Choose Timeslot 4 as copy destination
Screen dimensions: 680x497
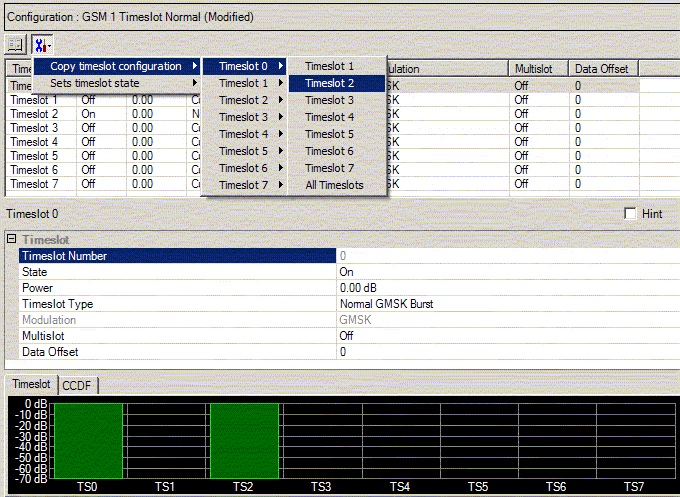337,117
